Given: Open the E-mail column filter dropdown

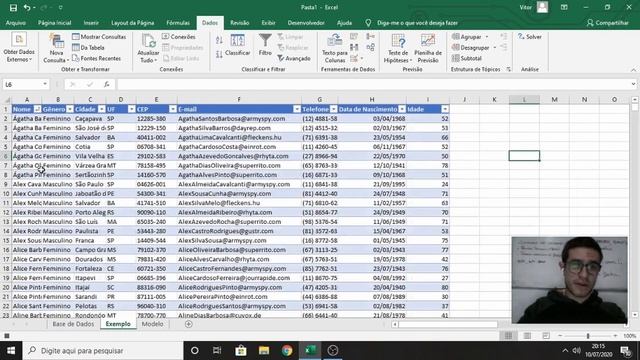Looking at the screenshot, I should (297, 109).
